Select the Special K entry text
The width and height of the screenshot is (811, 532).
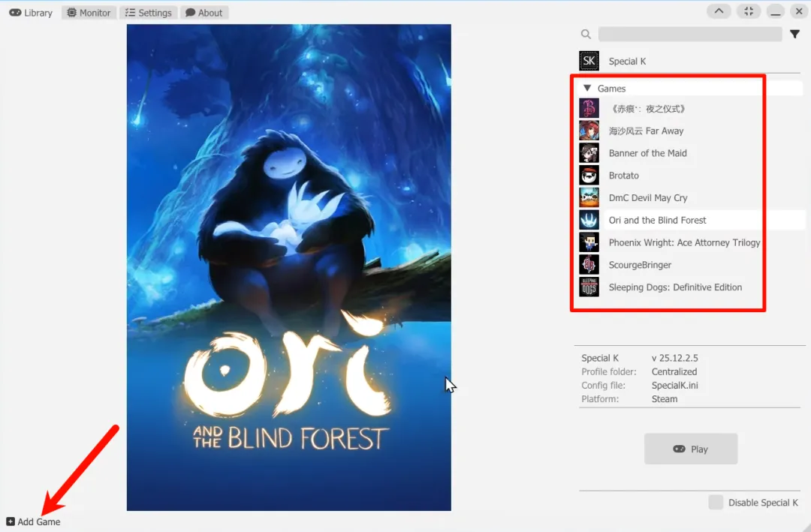(x=627, y=61)
